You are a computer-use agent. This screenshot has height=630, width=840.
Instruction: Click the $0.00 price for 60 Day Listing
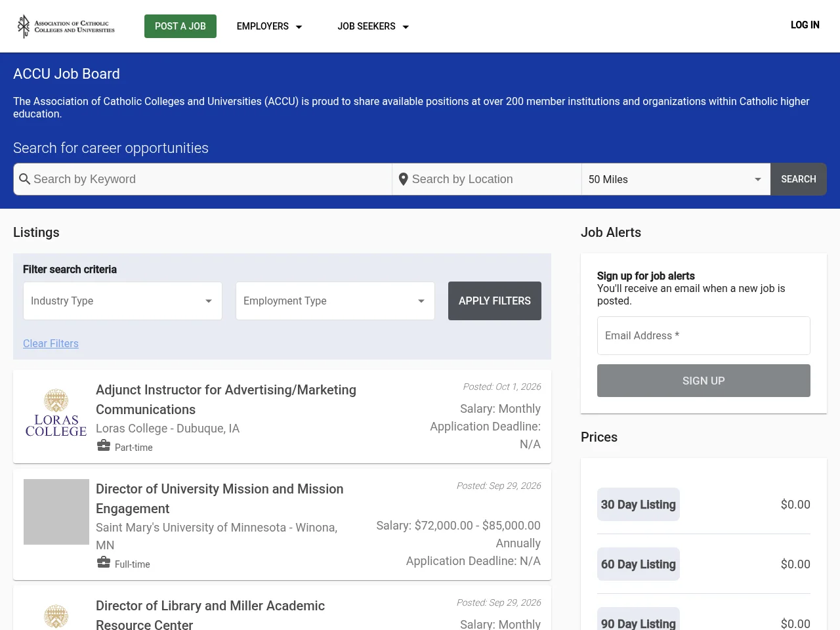795,564
